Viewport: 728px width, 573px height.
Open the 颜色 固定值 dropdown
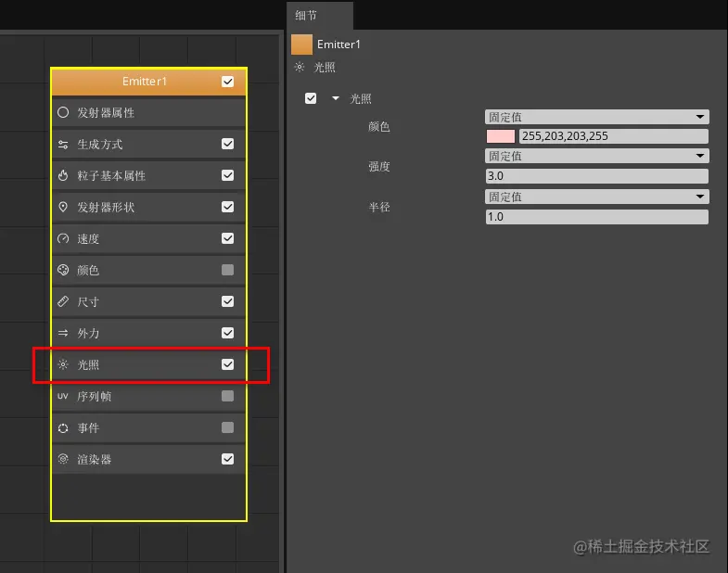click(x=596, y=117)
